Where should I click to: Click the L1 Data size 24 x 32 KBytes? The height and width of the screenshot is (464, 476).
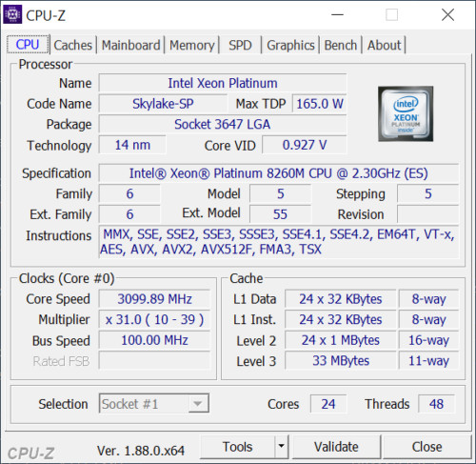[x=341, y=299]
